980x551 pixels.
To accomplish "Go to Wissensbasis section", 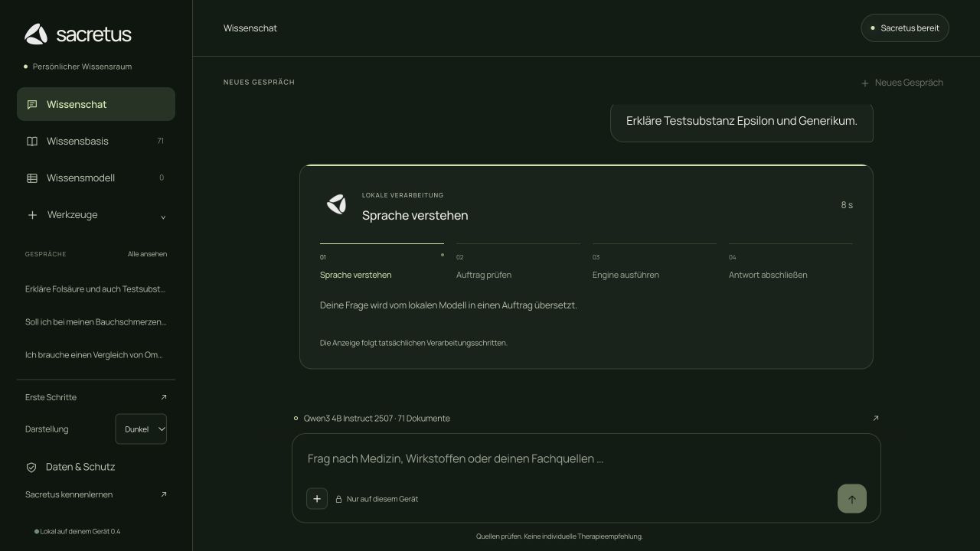I will pos(96,141).
